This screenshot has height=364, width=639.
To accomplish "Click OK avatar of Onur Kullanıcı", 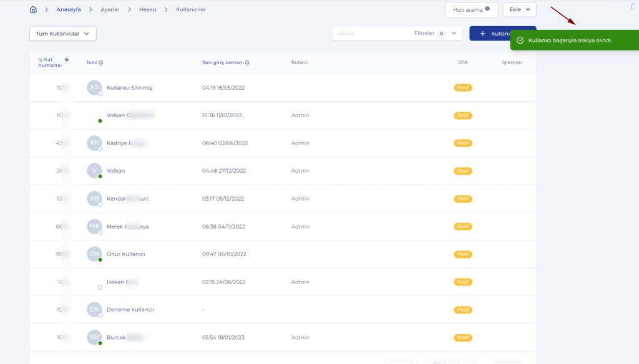I will (x=94, y=254).
